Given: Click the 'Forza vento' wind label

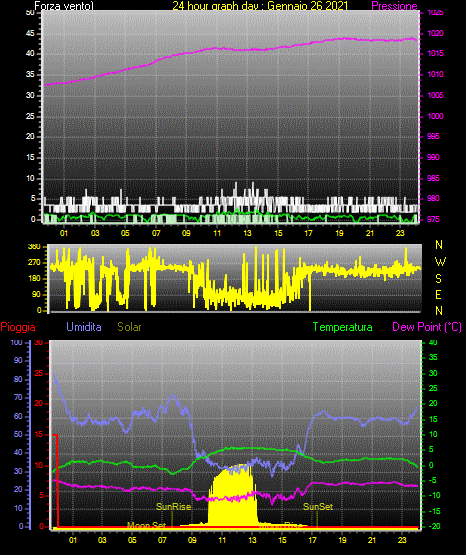Looking at the screenshot, I should point(64,6).
